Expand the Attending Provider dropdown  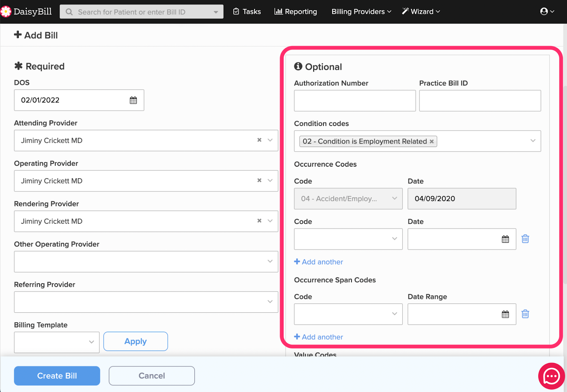[x=270, y=140]
